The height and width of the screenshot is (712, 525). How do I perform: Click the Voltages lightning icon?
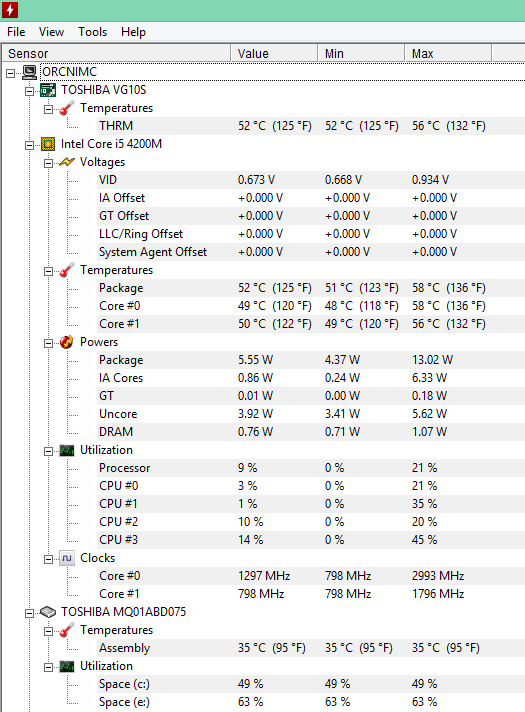pyautogui.click(x=67, y=162)
